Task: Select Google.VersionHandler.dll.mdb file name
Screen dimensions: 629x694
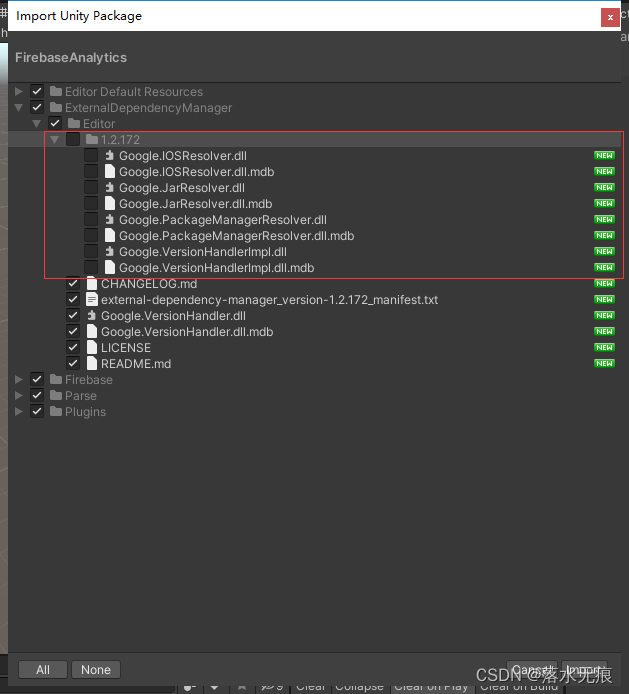Action: point(187,332)
